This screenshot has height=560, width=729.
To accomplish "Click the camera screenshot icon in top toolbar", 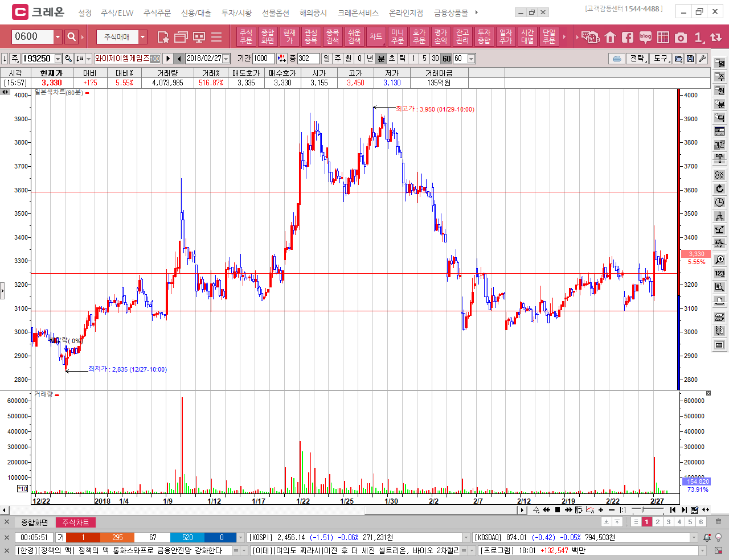I will click(x=681, y=38).
